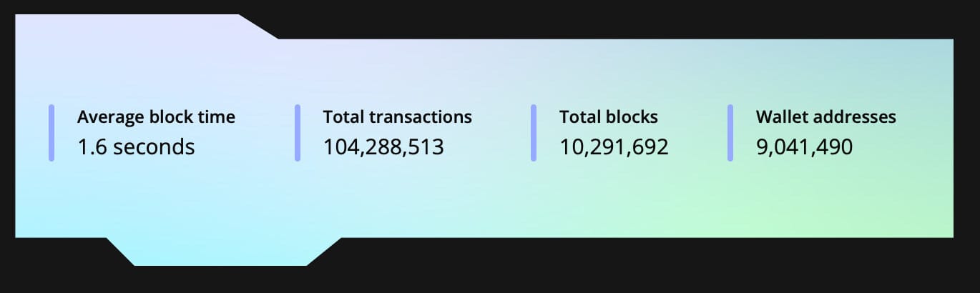Viewport: 980px width, 293px height.
Task: Select the "1.6 seconds" value
Action: coord(136,147)
